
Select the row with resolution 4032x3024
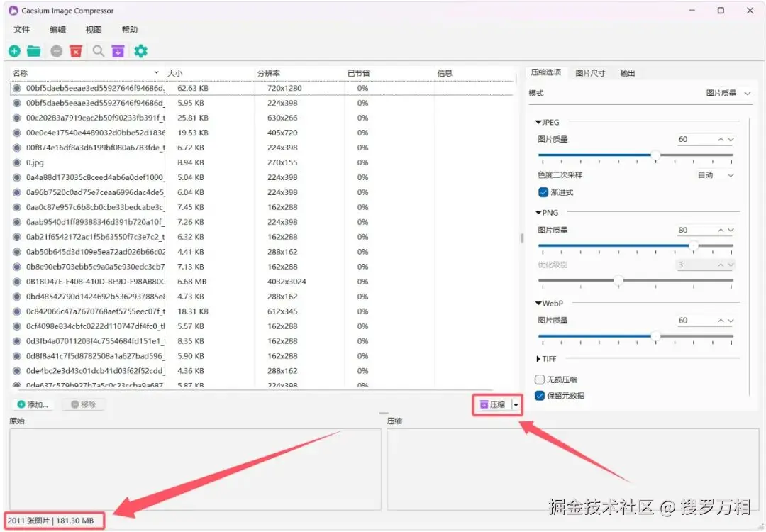pyautogui.click(x=262, y=282)
